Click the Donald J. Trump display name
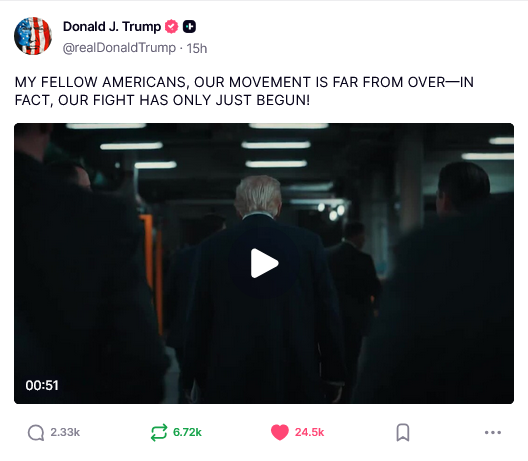Screen dimensions: 528x461 point(112,27)
